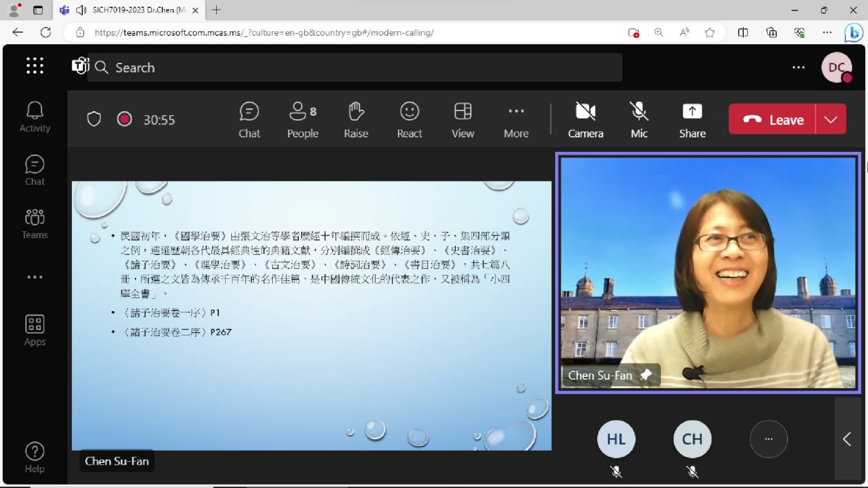Turn on the Camera
This screenshot has width=868, height=488.
(586, 119)
